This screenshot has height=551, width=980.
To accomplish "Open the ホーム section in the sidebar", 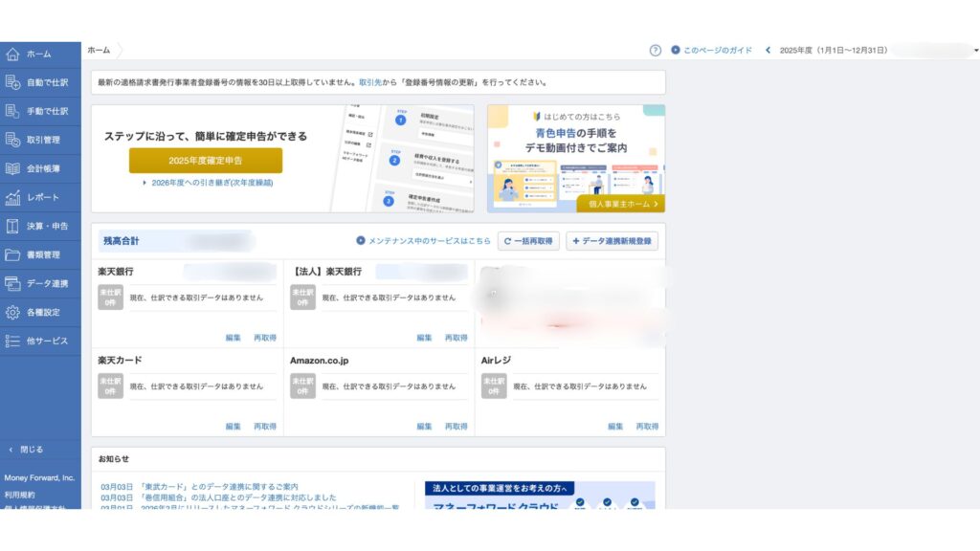I will tap(38, 55).
